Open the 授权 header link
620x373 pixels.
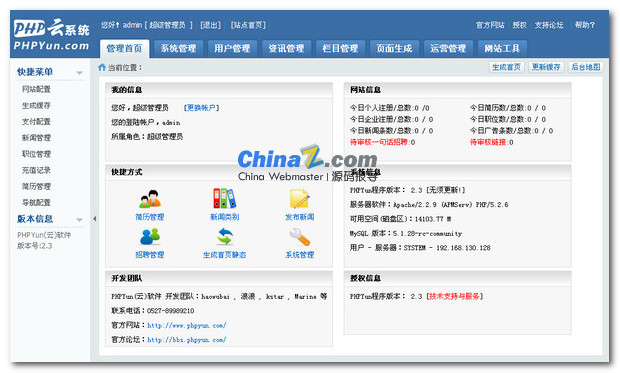click(520, 25)
